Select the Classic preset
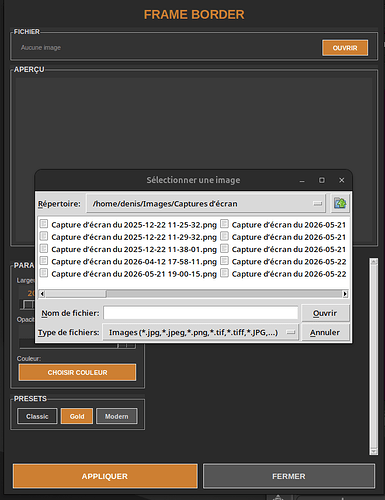Screen dimensions: 385x500 tap(37, 416)
